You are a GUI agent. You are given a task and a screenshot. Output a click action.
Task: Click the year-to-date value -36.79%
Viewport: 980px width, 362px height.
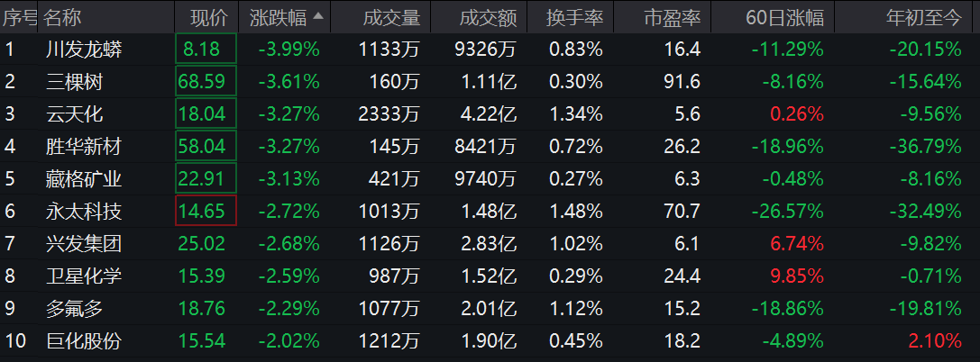click(926, 147)
